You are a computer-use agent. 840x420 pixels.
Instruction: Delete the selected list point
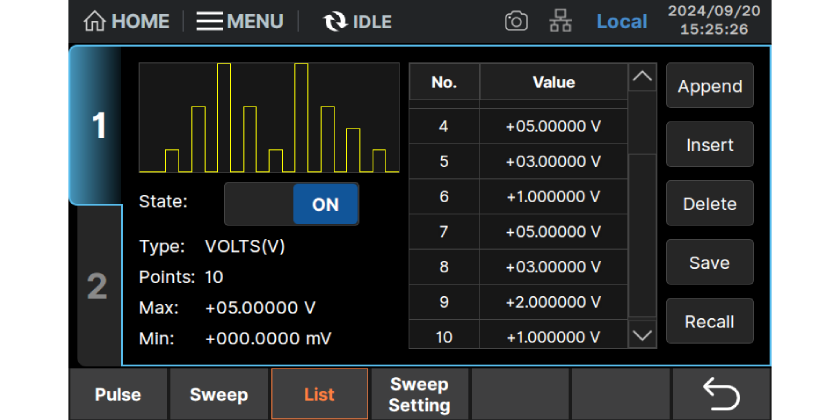(709, 204)
